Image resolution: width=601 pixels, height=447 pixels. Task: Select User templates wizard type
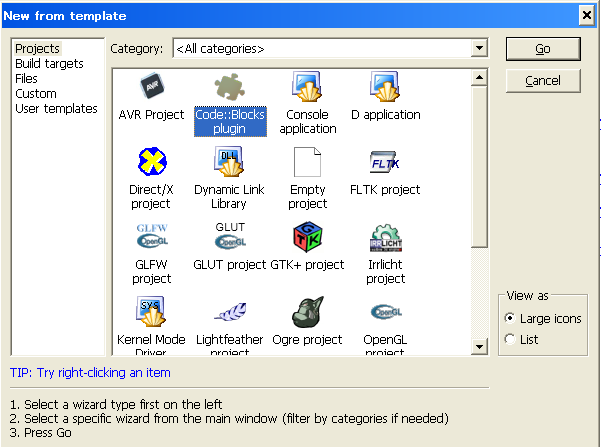(56, 108)
